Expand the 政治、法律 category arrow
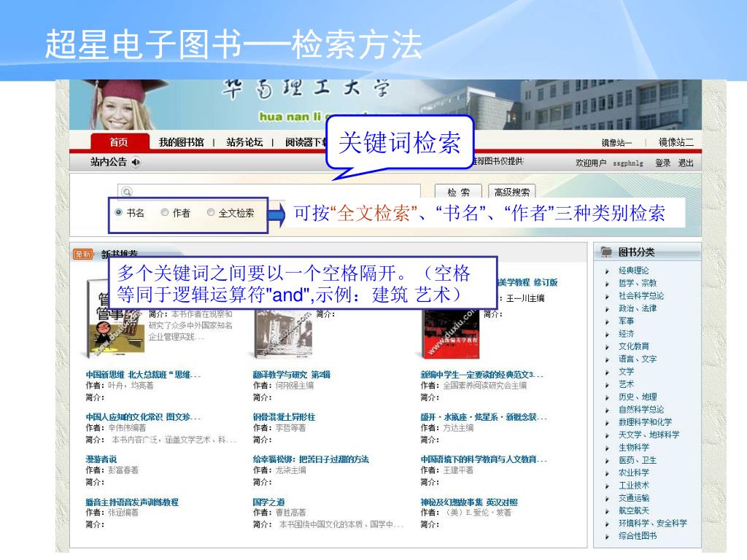The width and height of the screenshot is (747, 560). point(607,308)
